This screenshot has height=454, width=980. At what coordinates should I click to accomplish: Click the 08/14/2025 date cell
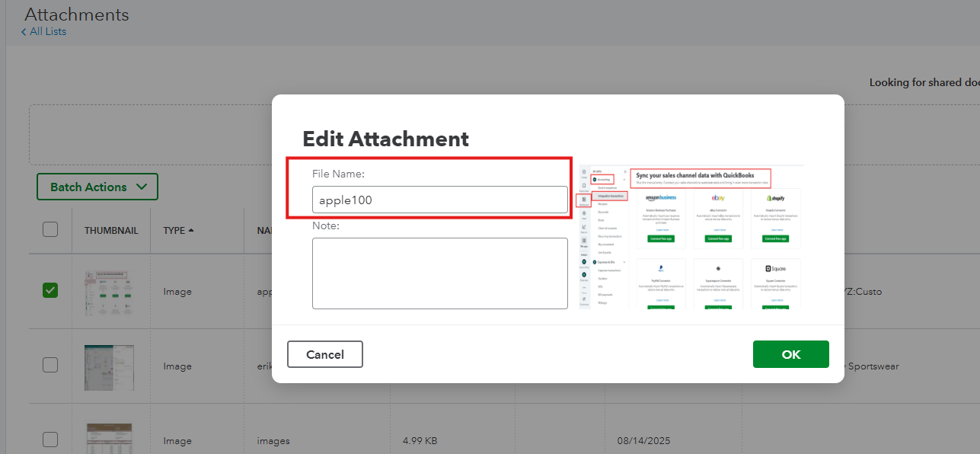click(x=645, y=440)
